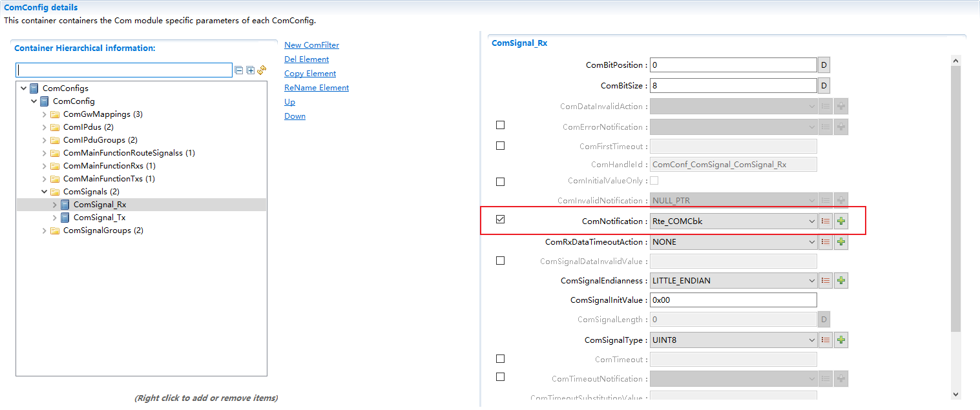Click the expand-all icon beside the tree filter

(x=251, y=70)
